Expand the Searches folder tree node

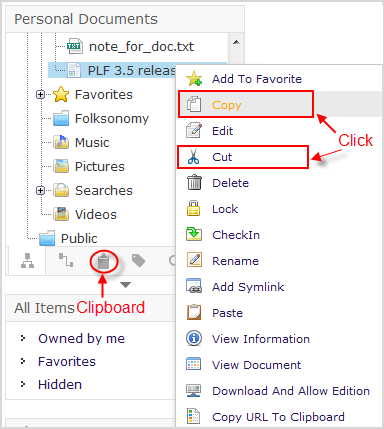pyautogui.click(x=40, y=190)
